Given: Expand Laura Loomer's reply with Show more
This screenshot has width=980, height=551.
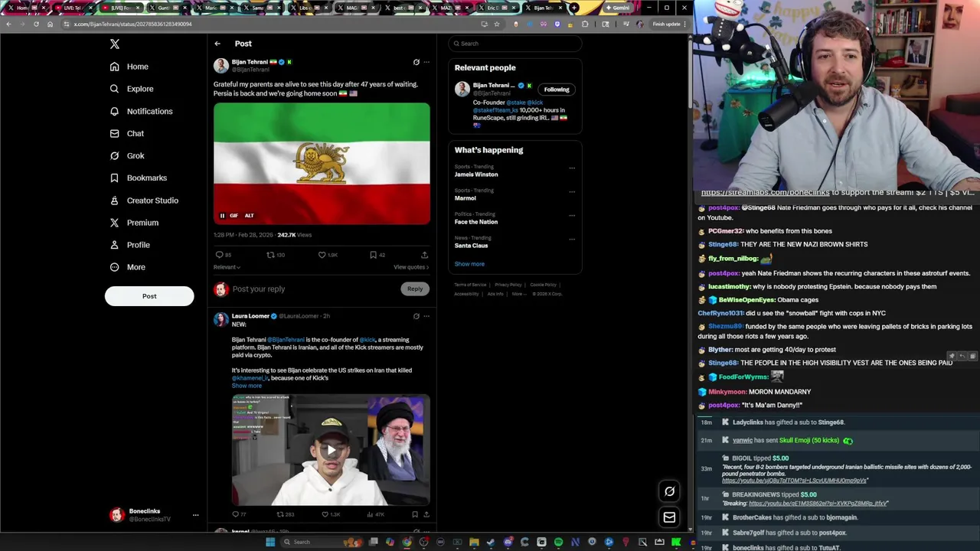Looking at the screenshot, I should (x=247, y=386).
